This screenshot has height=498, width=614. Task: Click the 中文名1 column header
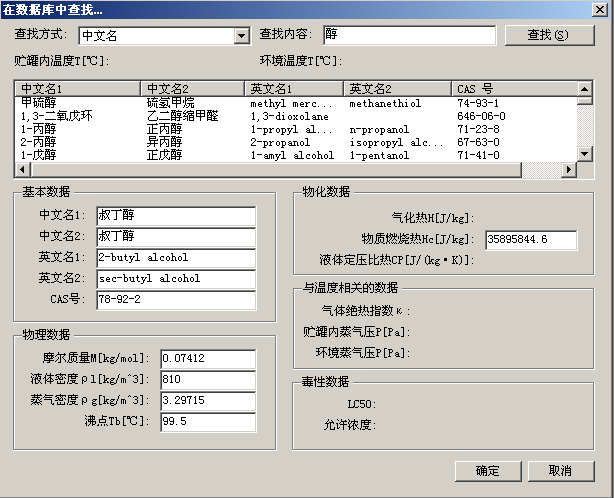(78, 89)
